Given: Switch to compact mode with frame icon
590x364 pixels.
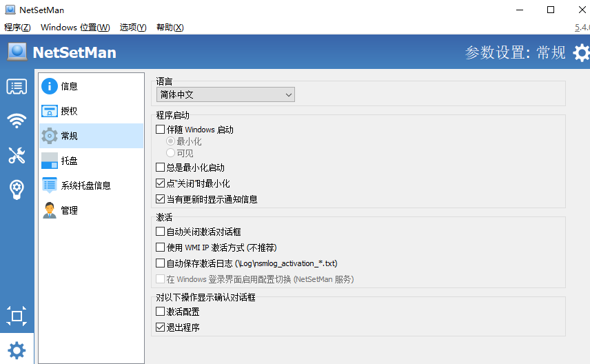Looking at the screenshot, I should point(17,316).
